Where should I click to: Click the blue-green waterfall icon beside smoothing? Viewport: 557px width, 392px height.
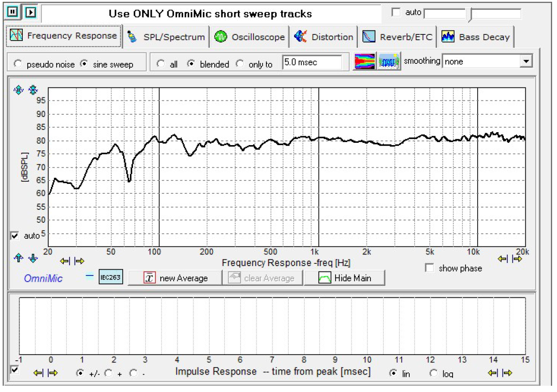389,62
